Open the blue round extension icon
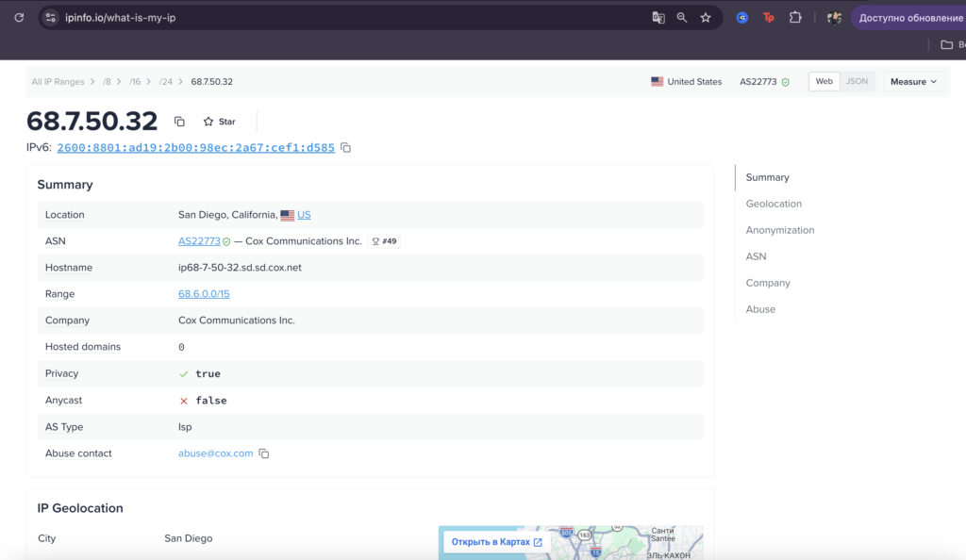The width and height of the screenshot is (966, 560). [742, 18]
